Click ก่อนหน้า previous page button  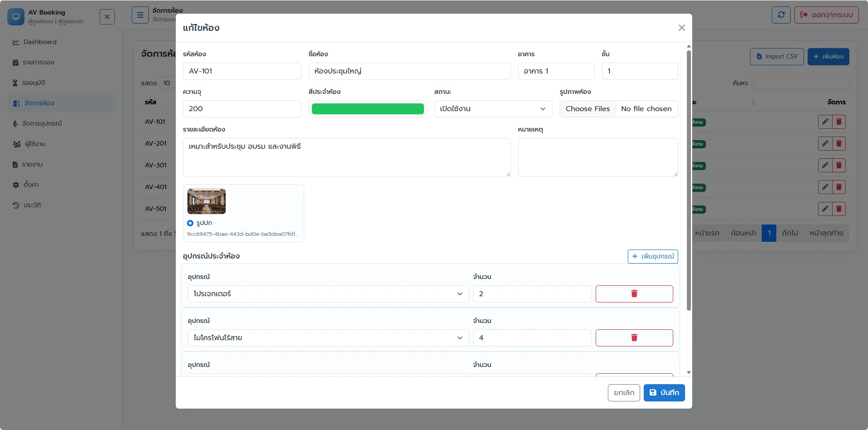pyautogui.click(x=744, y=233)
